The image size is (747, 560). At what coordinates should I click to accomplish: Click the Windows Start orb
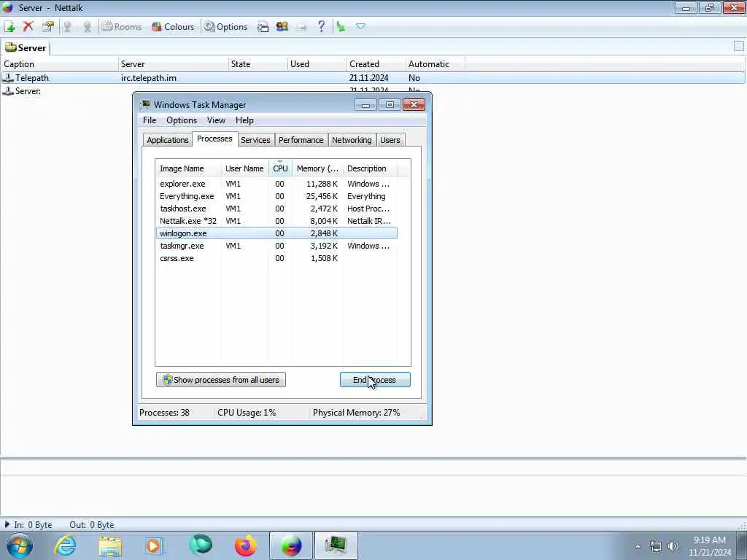coord(20,545)
